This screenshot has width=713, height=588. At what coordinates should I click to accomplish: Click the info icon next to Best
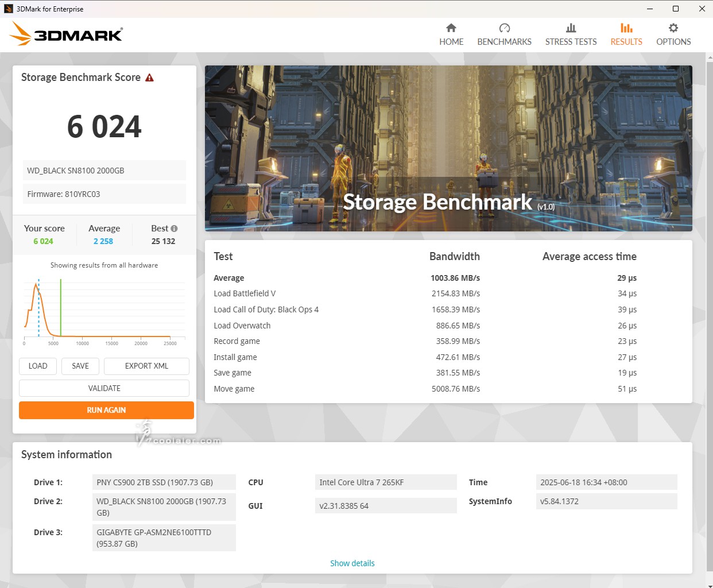click(174, 228)
